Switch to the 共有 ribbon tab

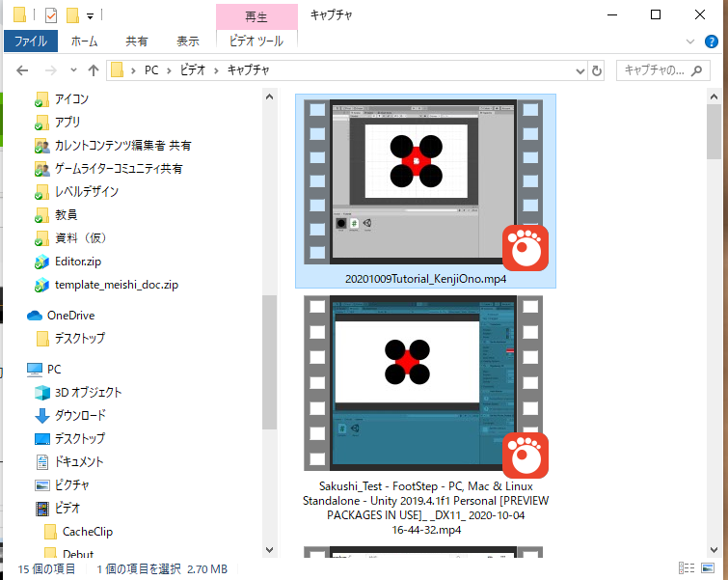(137, 41)
